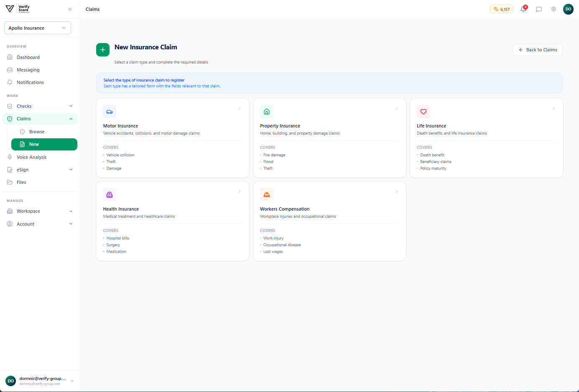The width and height of the screenshot is (579, 392).
Task: Click the Property Insurance card arrow
Action: coord(397,108)
